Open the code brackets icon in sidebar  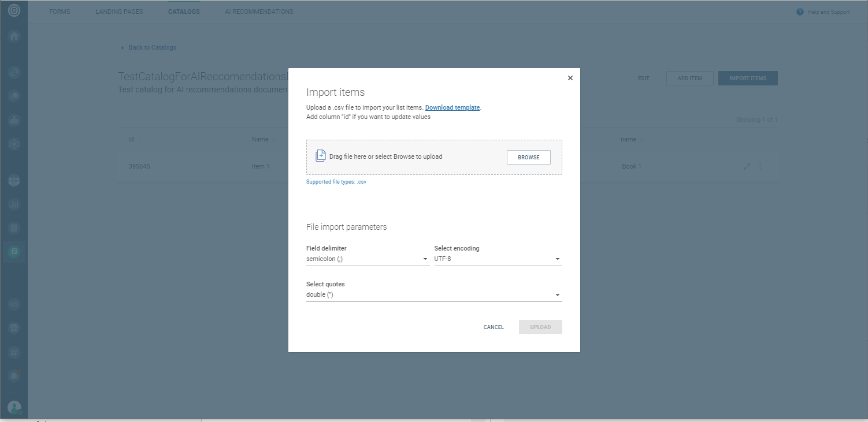click(x=14, y=304)
